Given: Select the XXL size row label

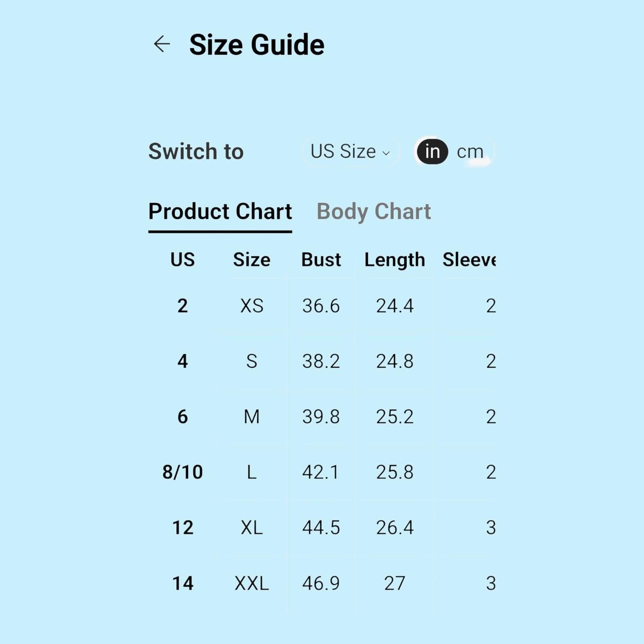Looking at the screenshot, I should pos(252,583).
